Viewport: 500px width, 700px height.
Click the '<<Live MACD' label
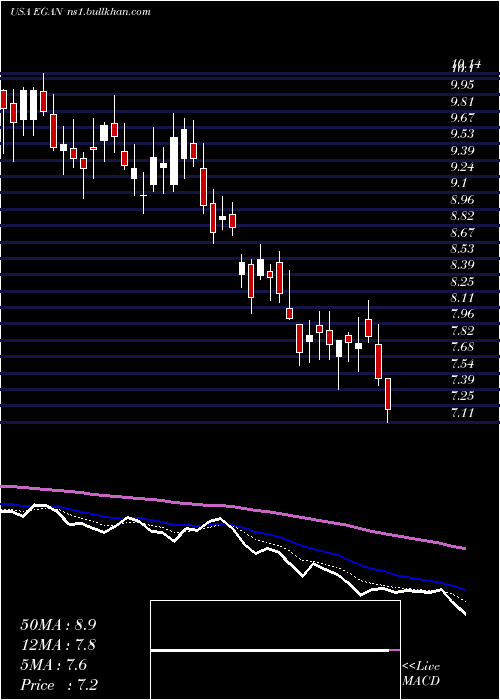click(x=421, y=674)
